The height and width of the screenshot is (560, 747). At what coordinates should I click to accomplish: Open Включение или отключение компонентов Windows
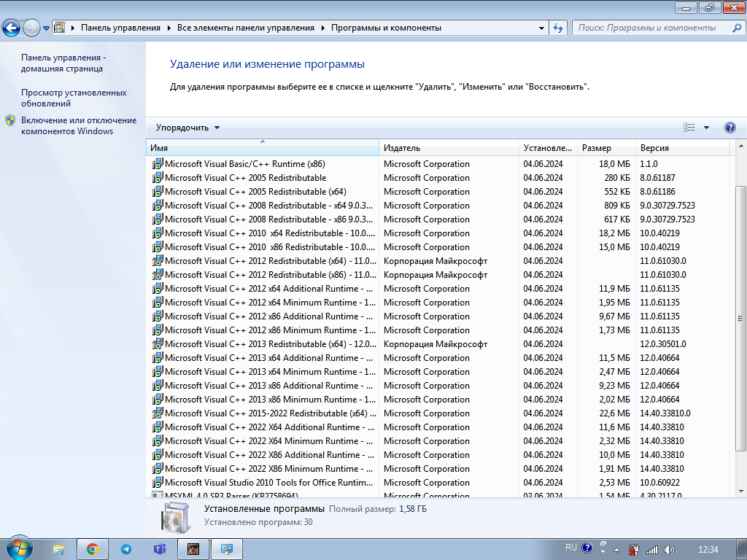pos(78,125)
